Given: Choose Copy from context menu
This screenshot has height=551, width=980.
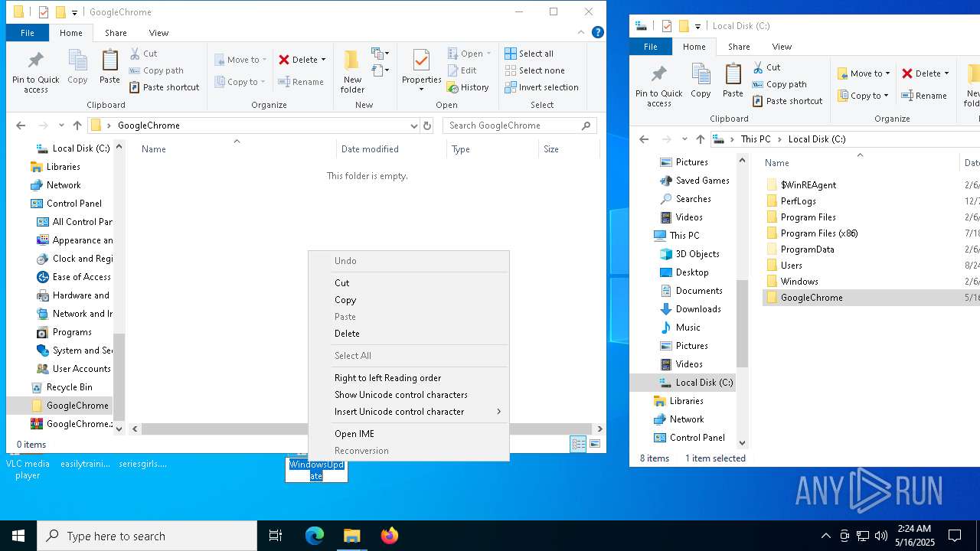Looking at the screenshot, I should point(409,300).
